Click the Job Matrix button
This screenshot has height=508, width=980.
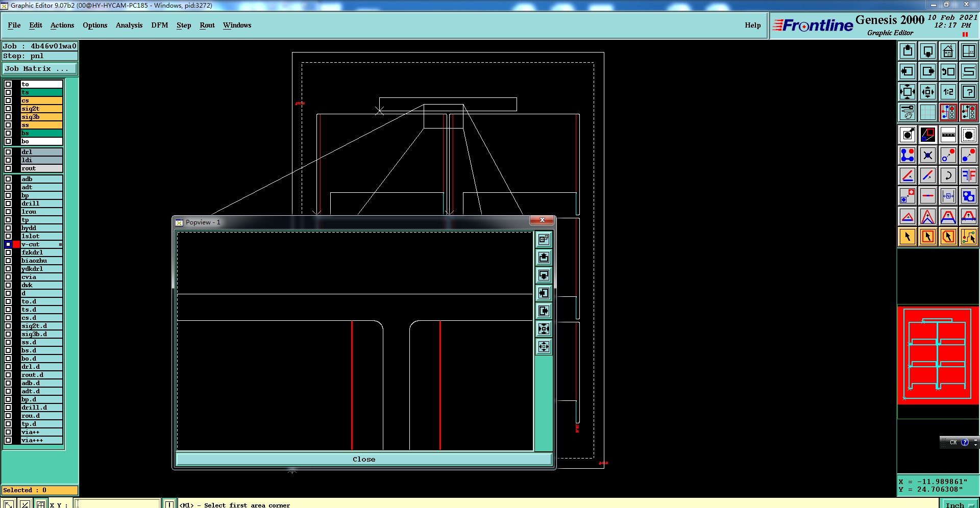[x=40, y=68]
